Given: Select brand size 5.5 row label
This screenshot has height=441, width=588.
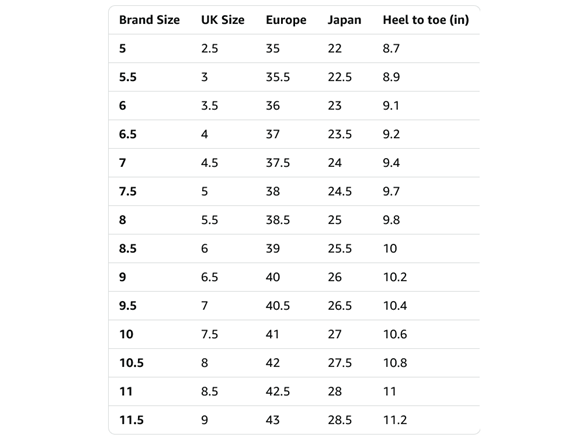Looking at the screenshot, I should [x=128, y=77].
